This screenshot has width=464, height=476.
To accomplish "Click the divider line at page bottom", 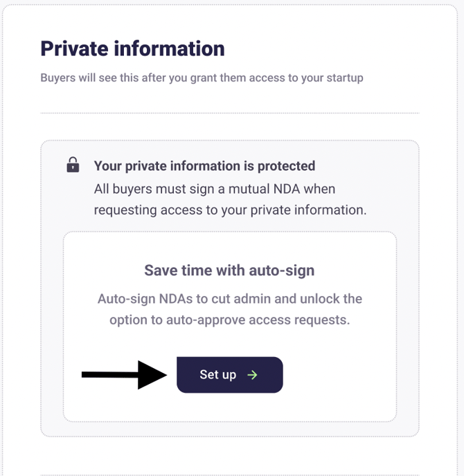I will (229, 475).
